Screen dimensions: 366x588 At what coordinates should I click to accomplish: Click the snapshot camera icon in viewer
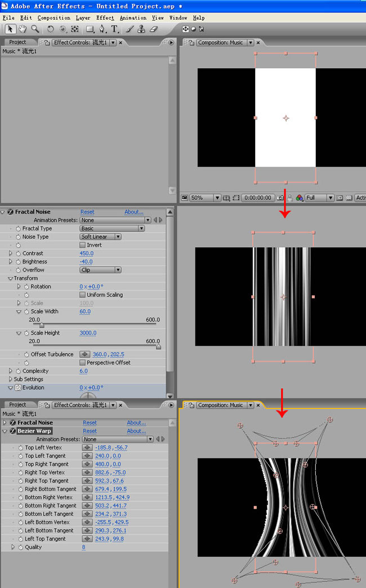click(x=280, y=198)
